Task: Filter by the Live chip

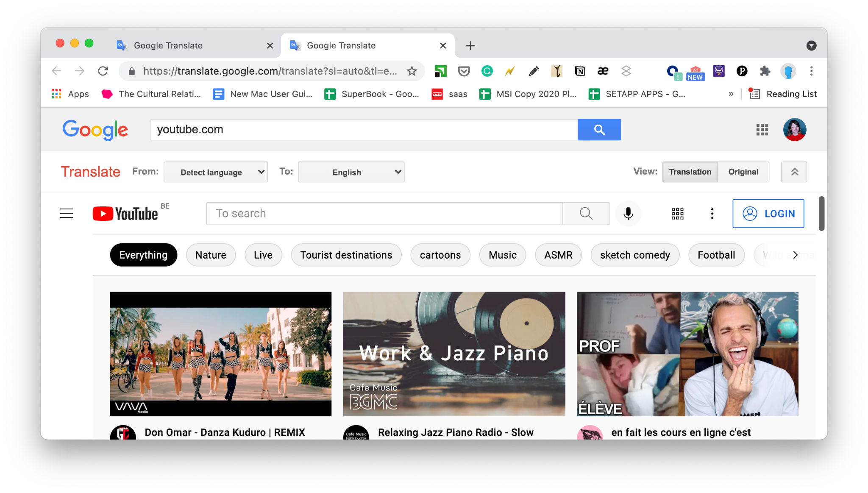Action: [263, 255]
